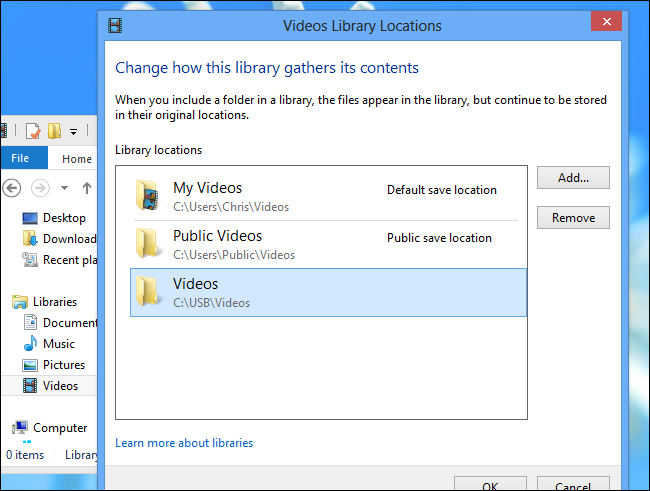Click the Cancel button

[573, 484]
